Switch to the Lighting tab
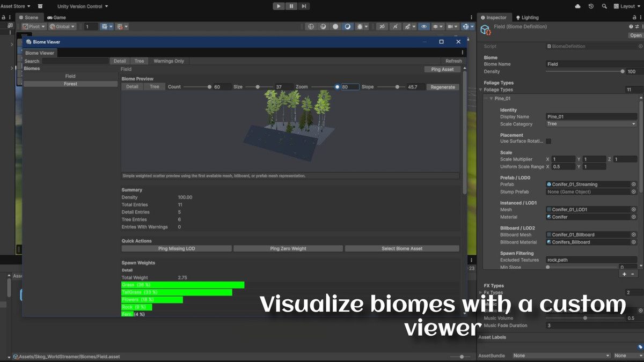Viewport: 644px width, 362px height. click(x=527, y=17)
